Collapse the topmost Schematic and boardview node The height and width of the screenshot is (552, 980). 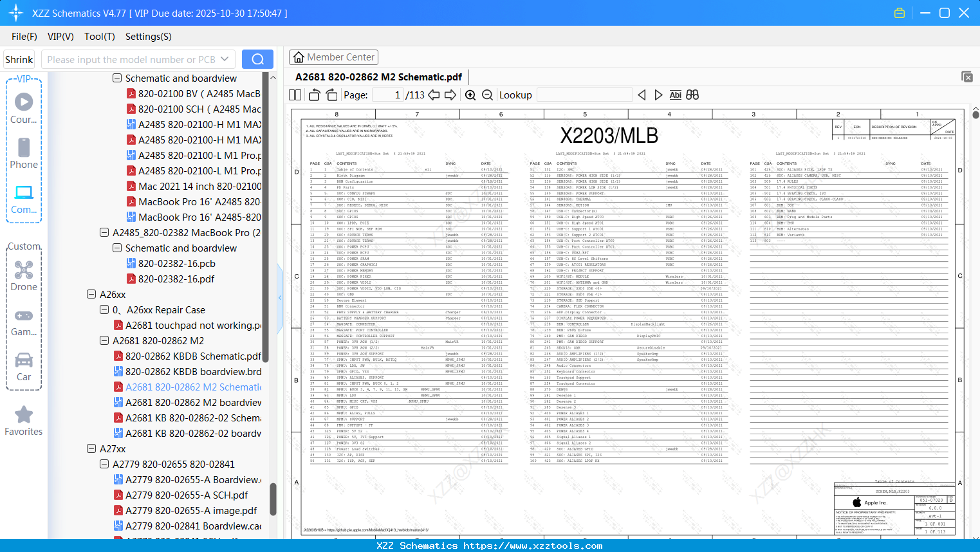(x=117, y=78)
